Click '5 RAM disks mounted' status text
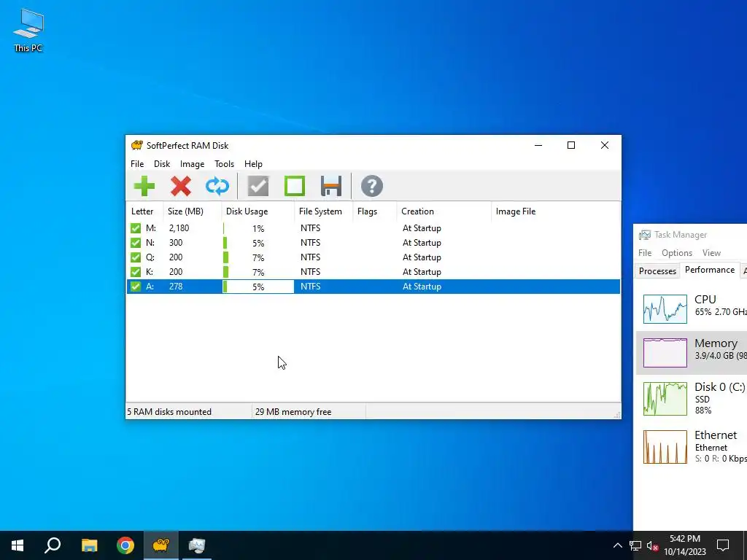Viewport: 747px width, 560px height. point(169,412)
